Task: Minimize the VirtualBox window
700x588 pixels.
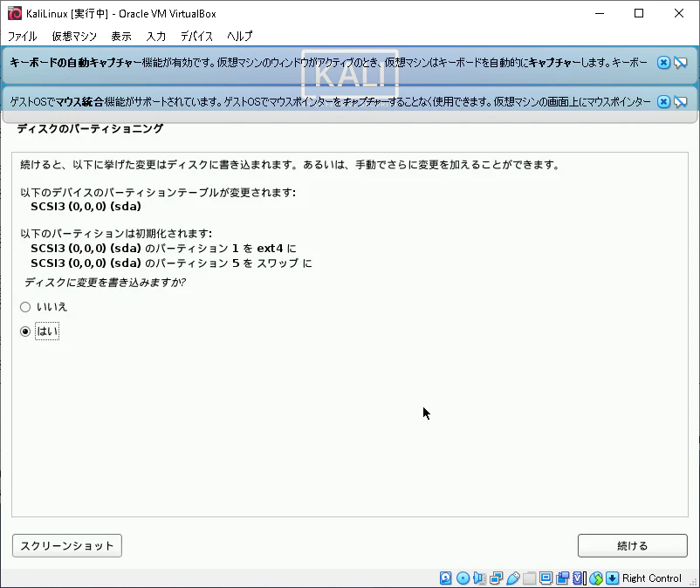Action: click(x=600, y=13)
